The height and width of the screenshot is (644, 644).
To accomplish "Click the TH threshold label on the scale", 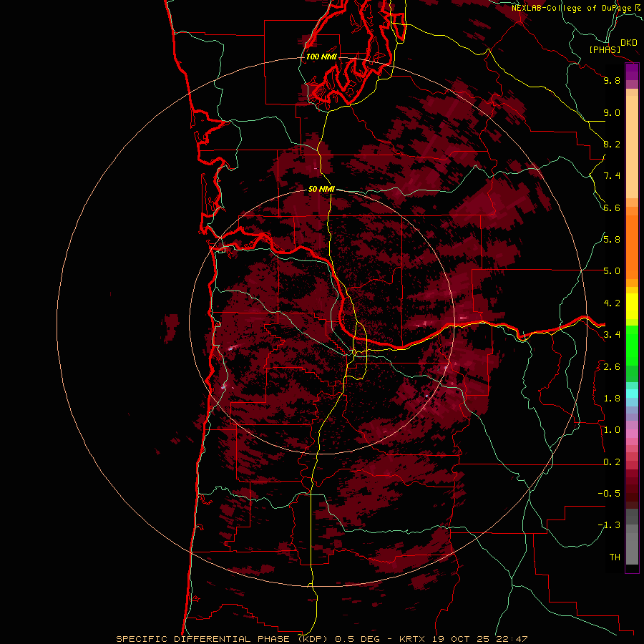I will (615, 557).
